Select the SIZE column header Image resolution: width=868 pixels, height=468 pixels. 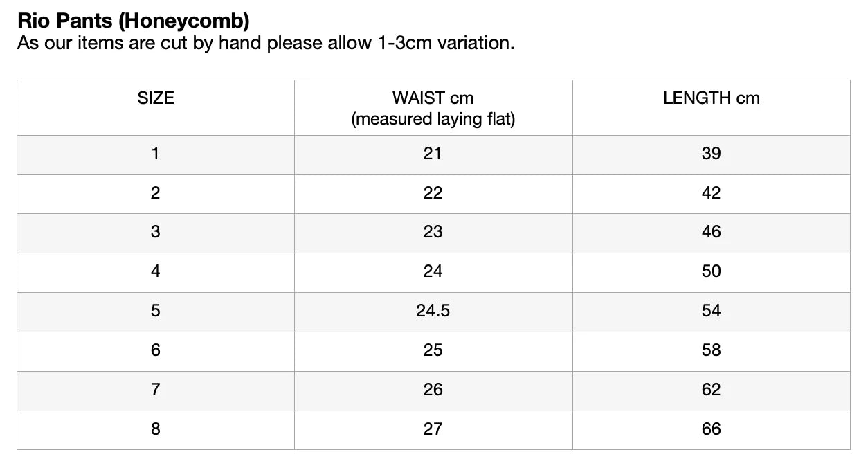point(156,98)
